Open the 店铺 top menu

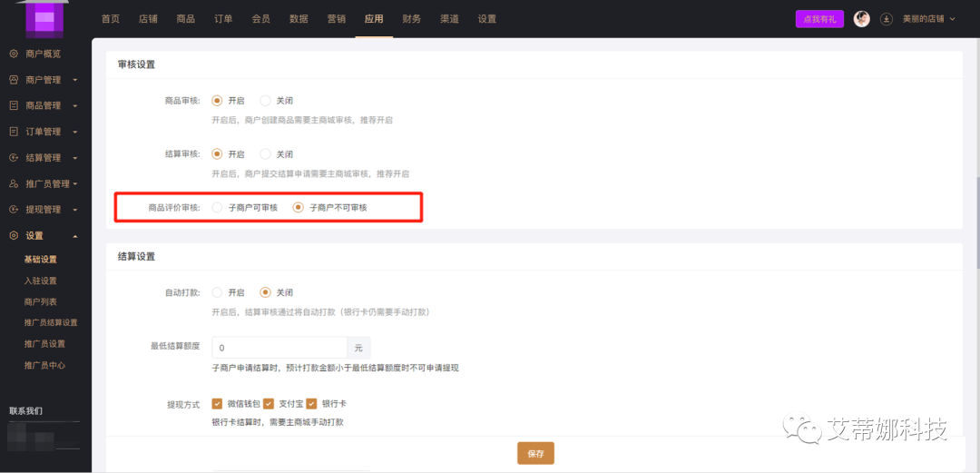click(x=148, y=19)
